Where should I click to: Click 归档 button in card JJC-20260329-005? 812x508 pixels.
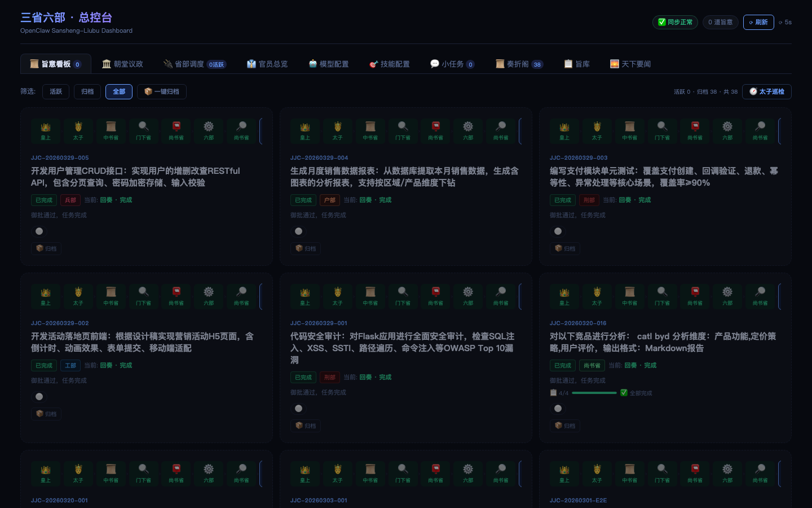tap(47, 248)
